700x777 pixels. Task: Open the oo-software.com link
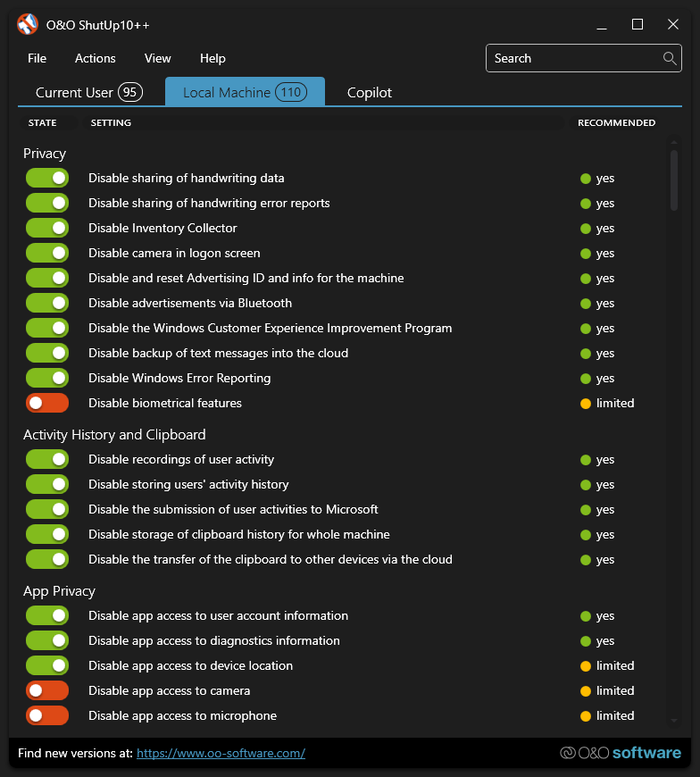[x=221, y=754]
